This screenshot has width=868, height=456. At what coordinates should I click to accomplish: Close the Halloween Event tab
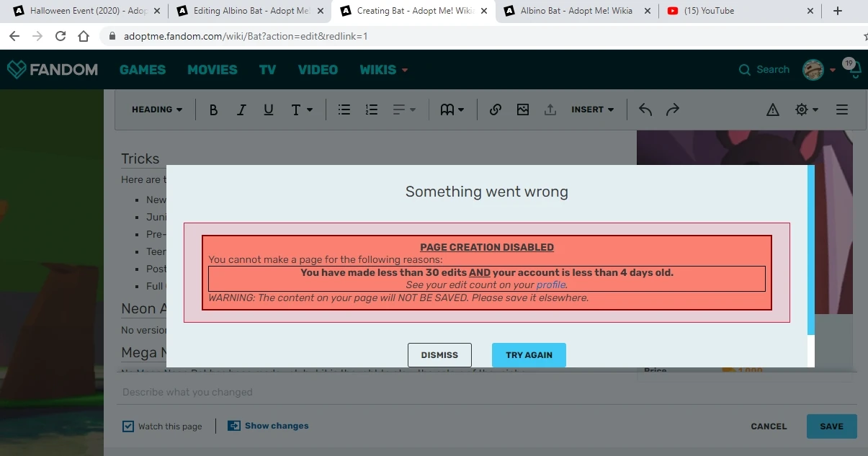(x=158, y=11)
